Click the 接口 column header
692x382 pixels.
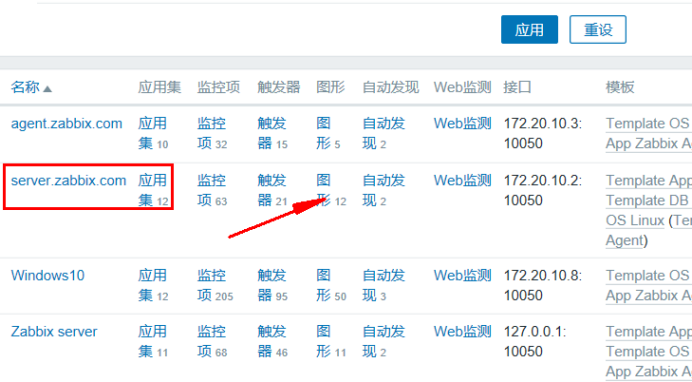click(517, 87)
